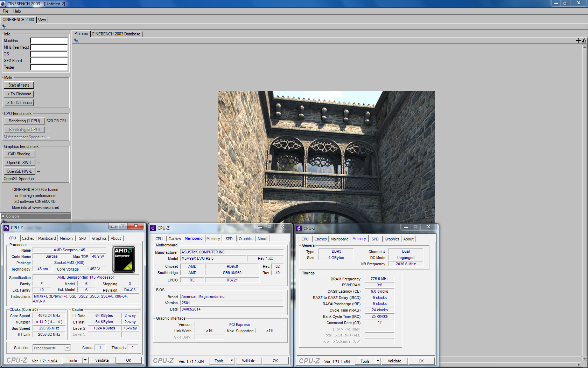The height and width of the screenshot is (368, 588).
Task: Click the 1.452 V core voltage value
Action: [x=93, y=269]
